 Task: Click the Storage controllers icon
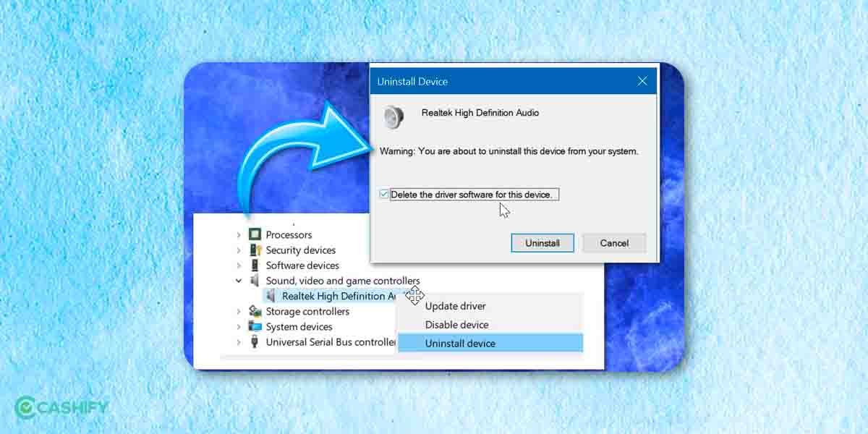point(255,311)
